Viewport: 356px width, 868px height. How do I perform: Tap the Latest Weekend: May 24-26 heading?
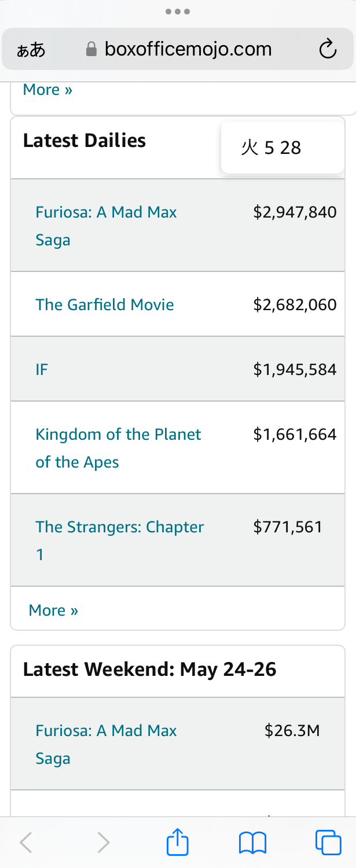click(x=149, y=670)
